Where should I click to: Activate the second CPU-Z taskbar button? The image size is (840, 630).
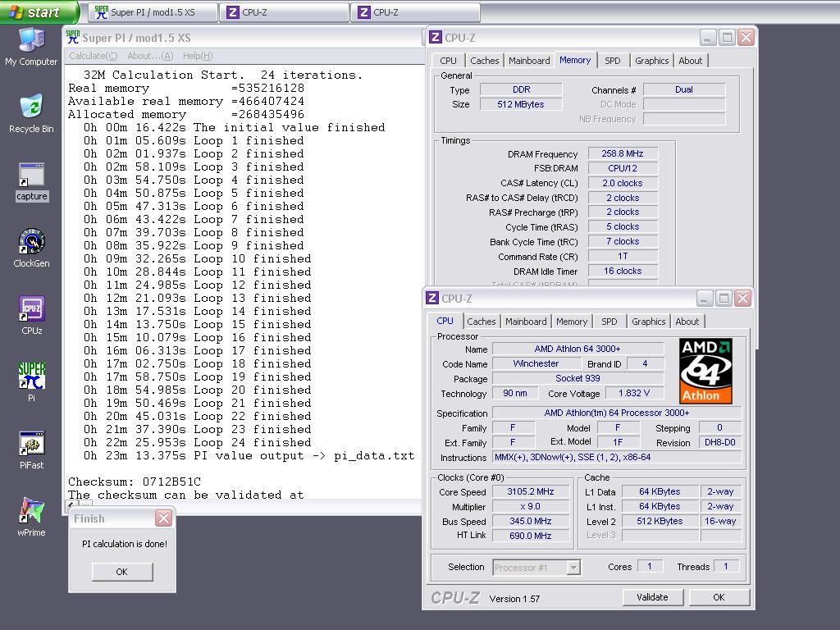[x=415, y=12]
